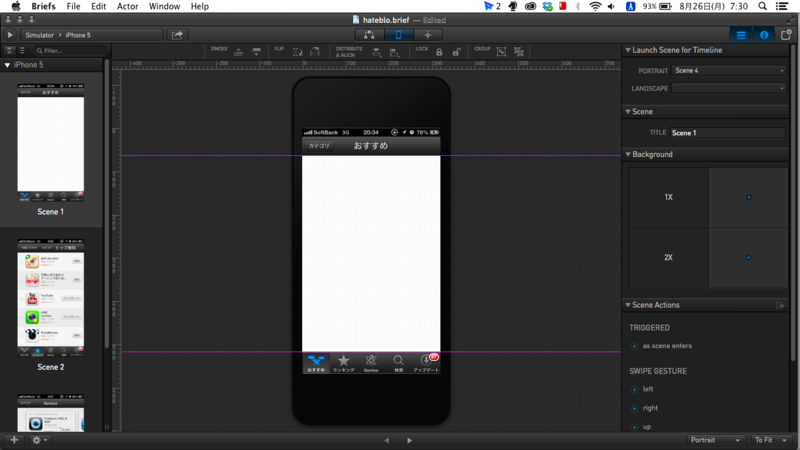This screenshot has height=450, width=800.
Task: Click the Distribute icon
Action: (376, 52)
